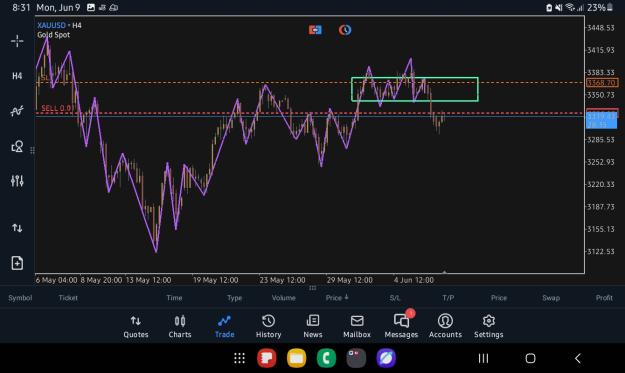
Task: Tap the clock icon atop the chart
Action: [345, 30]
